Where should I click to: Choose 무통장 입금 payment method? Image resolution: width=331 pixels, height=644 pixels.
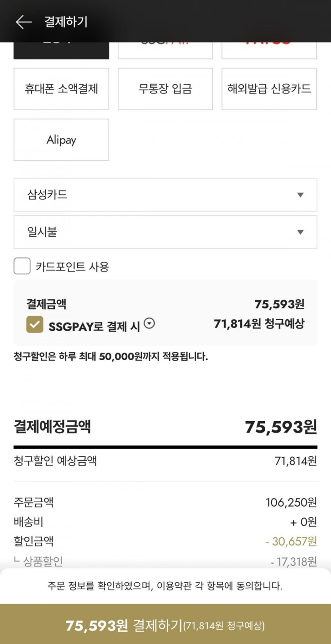pyautogui.click(x=165, y=89)
